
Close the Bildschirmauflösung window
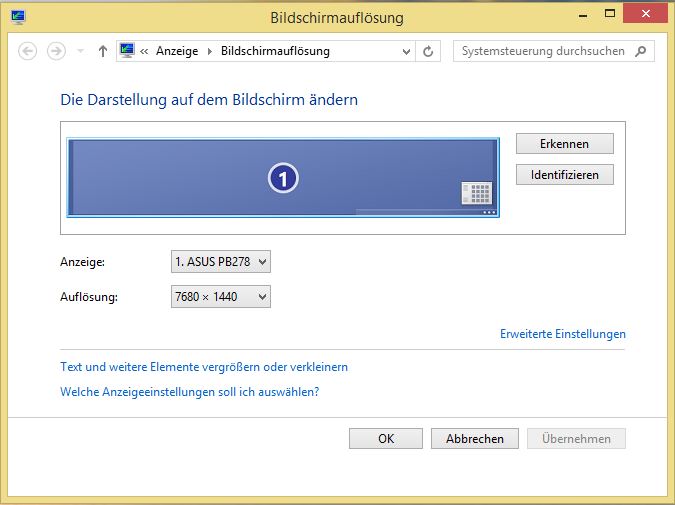point(645,13)
